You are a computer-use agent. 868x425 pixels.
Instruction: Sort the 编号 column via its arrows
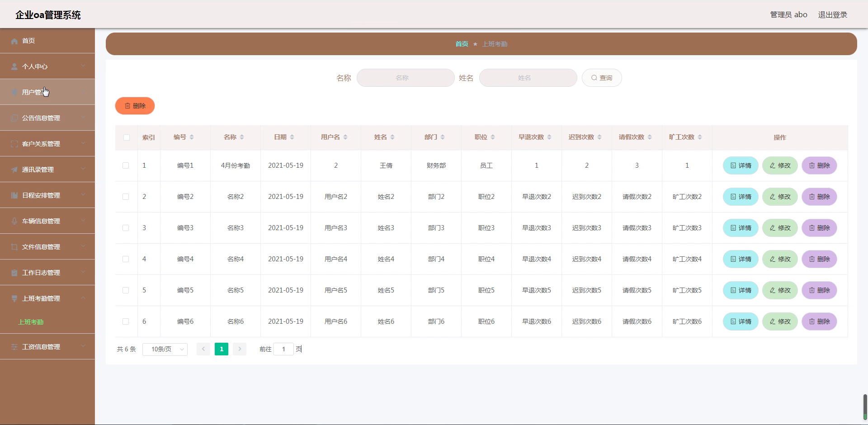click(x=192, y=137)
